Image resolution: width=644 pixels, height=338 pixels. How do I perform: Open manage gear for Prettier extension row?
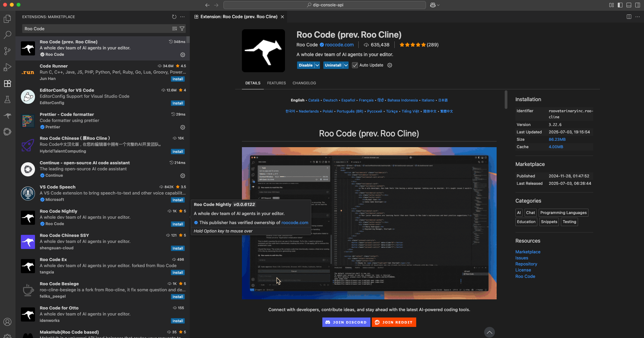(183, 127)
